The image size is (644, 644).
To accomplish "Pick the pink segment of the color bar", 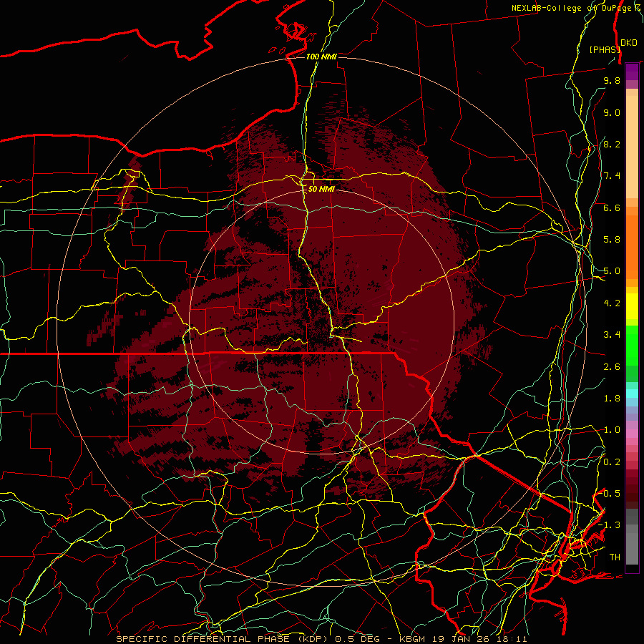I will (x=632, y=434).
